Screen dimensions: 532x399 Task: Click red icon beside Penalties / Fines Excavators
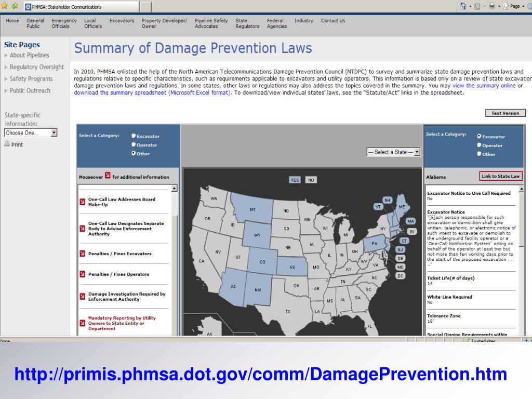click(x=83, y=254)
